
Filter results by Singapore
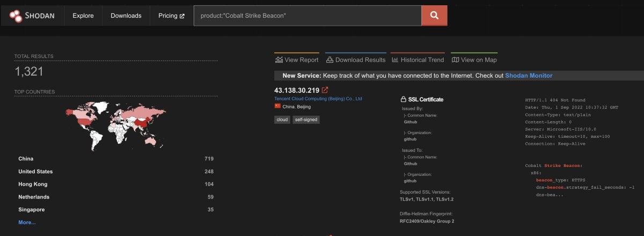coord(32,210)
